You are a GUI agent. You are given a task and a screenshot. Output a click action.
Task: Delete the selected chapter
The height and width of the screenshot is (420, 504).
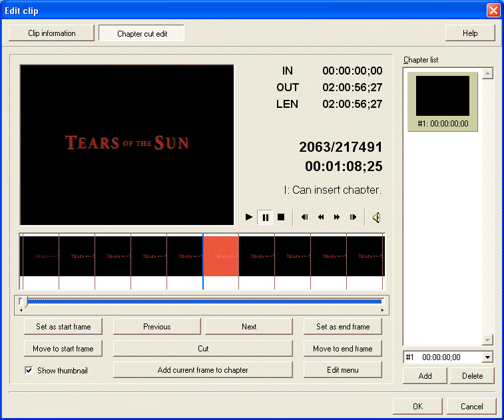coord(472,376)
